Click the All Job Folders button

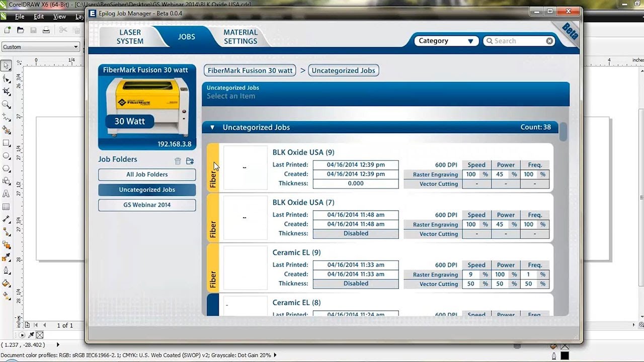147,174
